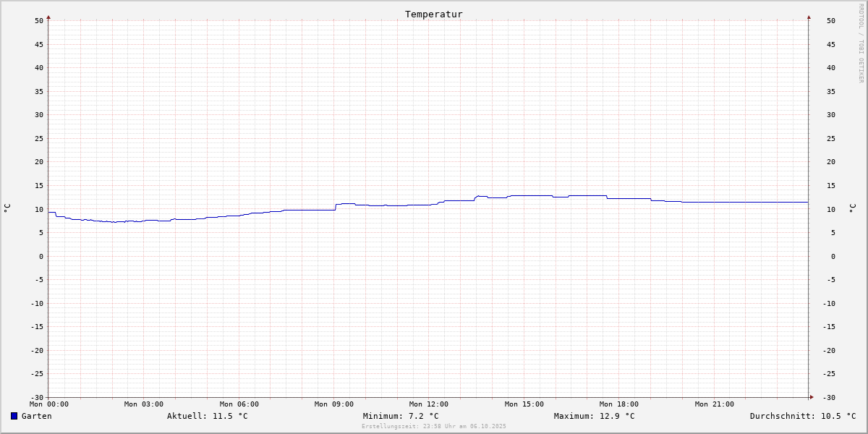The height and width of the screenshot is (434, 868).
Task: Select the Maximum: 12.9 °C value
Action: [x=594, y=416]
